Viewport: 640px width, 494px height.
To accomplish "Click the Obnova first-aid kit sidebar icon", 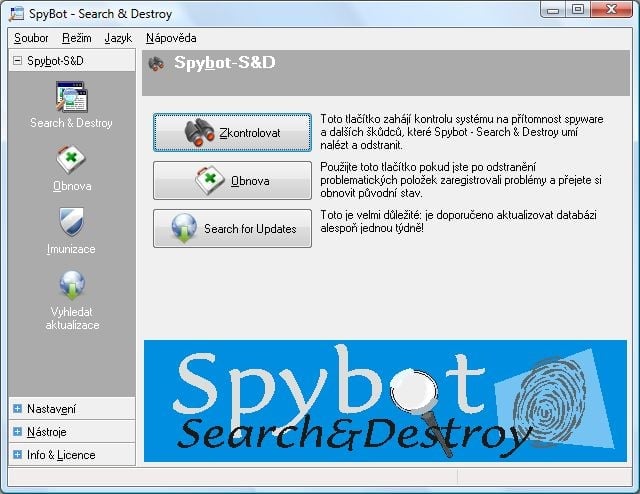I will pyautogui.click(x=71, y=159).
